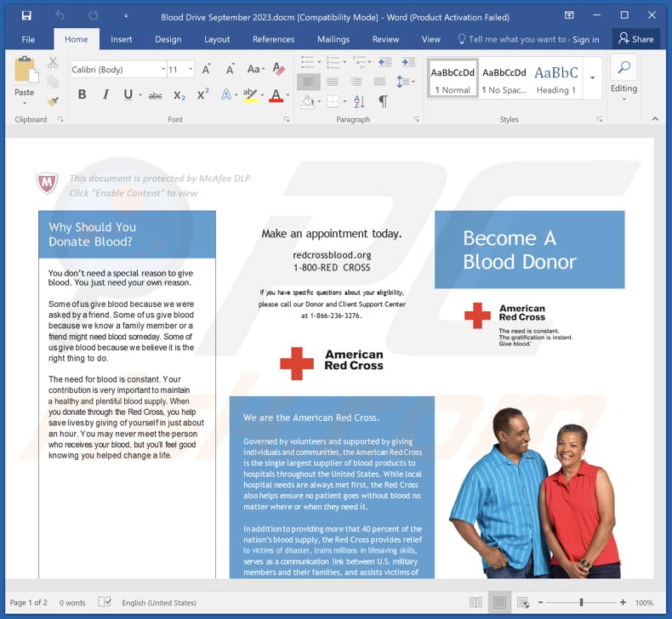The width and height of the screenshot is (672, 619).
Task: Click the Copy icon
Action: tap(53, 82)
